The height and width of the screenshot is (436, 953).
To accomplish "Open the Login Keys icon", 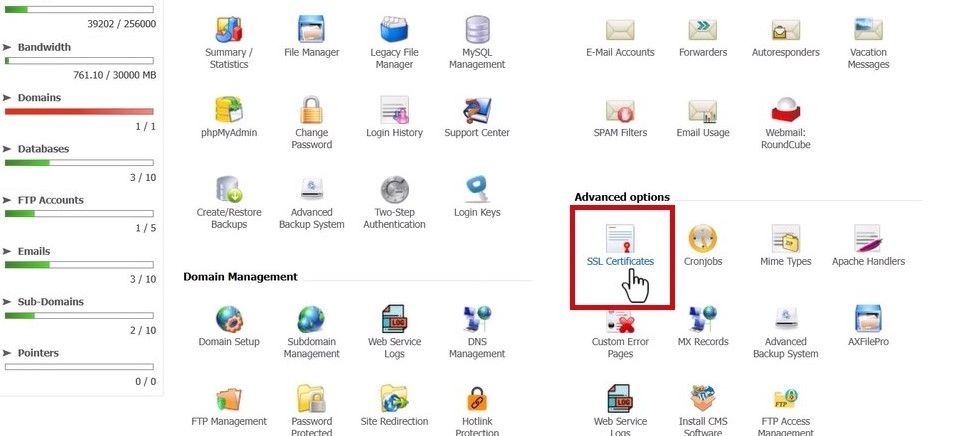I will (477, 190).
